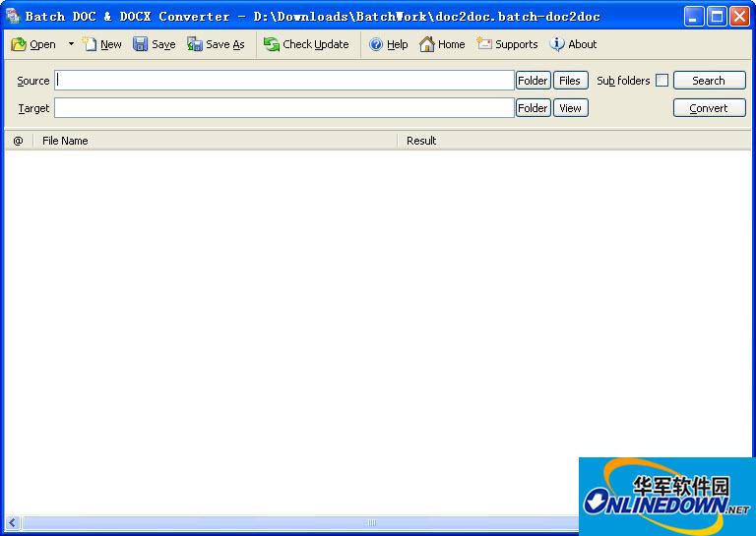Click the Folder button beside Target
The width and height of the screenshot is (756, 536).
pyautogui.click(x=533, y=108)
